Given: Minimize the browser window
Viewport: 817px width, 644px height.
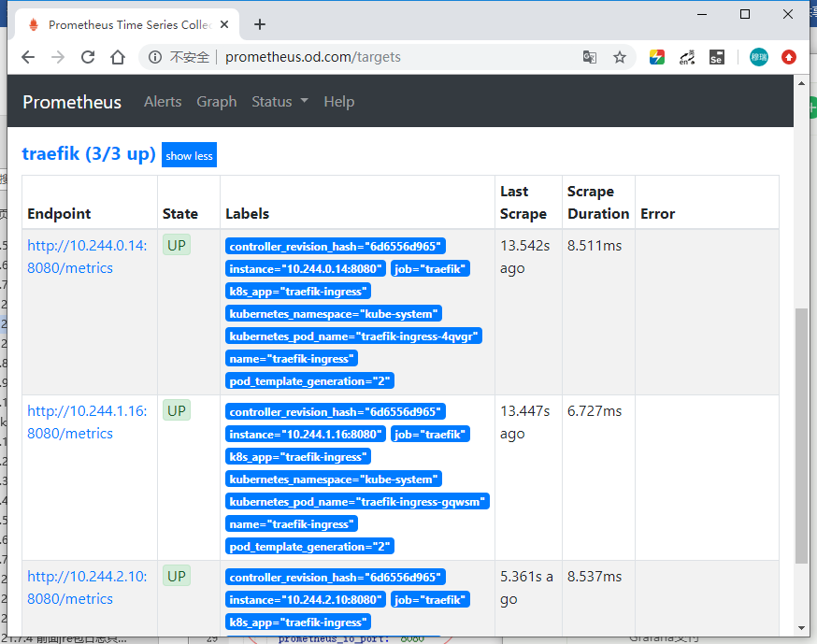Looking at the screenshot, I should (702, 15).
